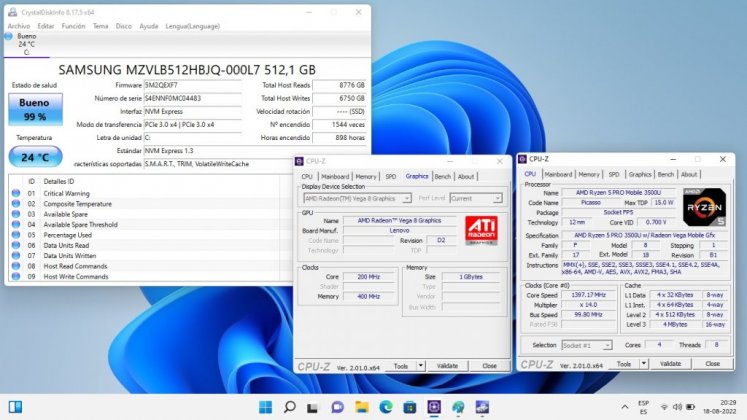Viewport: 747px width, 420px height.
Task: Launch Microsoft Edge from the taskbar
Action: [x=386, y=407]
